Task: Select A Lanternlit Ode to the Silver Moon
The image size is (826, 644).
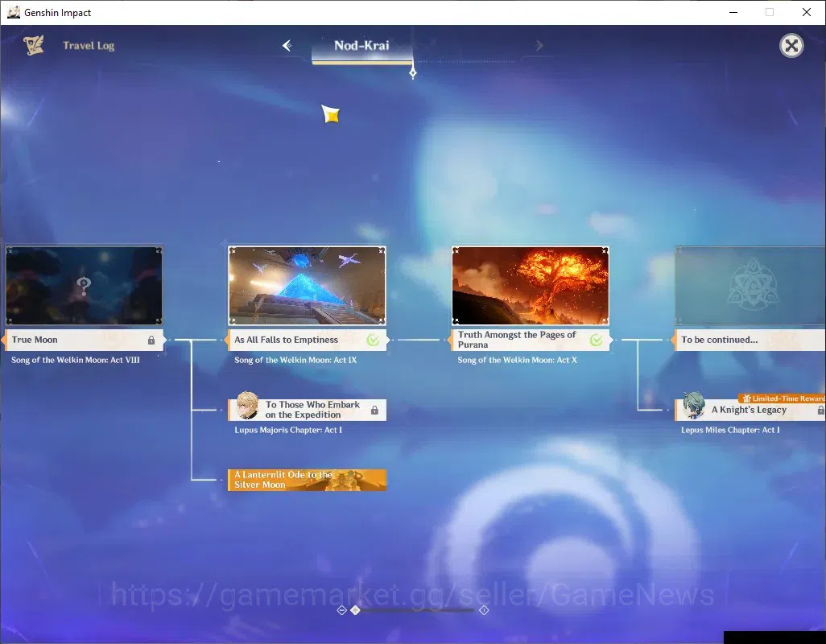Action: coord(307,480)
